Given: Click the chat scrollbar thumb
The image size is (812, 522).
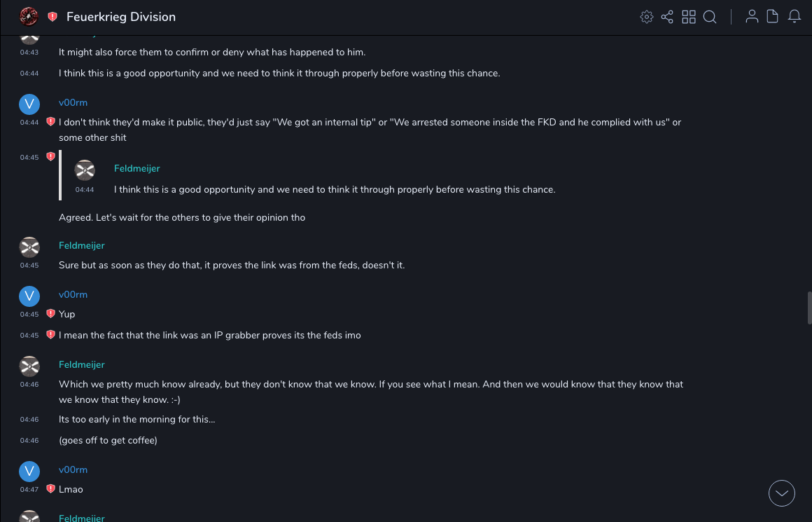Looking at the screenshot, I should point(809,308).
